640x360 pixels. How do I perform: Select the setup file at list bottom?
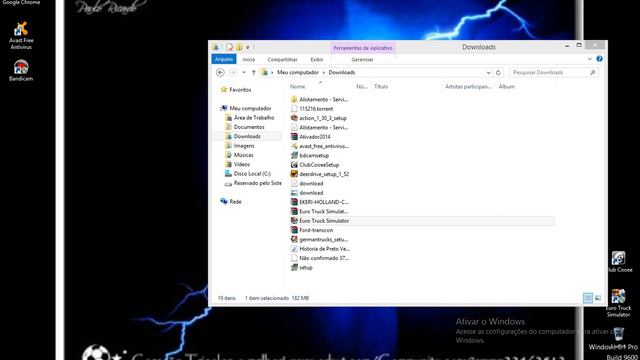point(302,267)
